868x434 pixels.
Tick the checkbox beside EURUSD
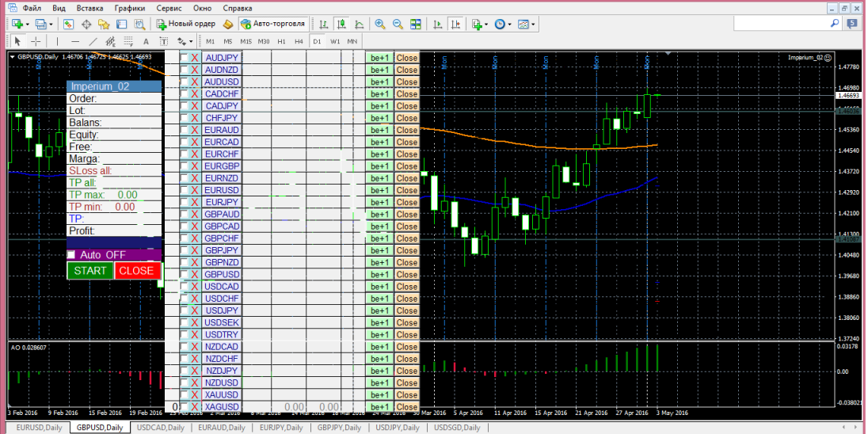tap(184, 190)
